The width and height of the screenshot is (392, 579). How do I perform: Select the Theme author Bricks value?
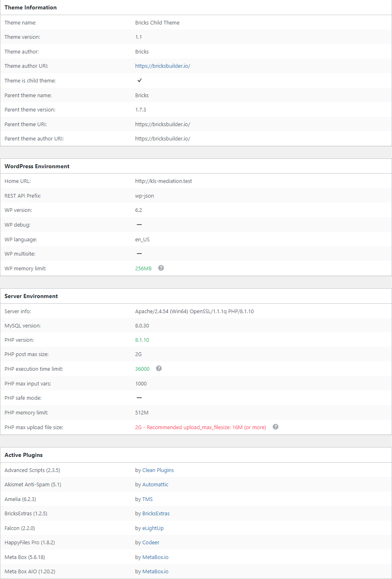tap(142, 52)
